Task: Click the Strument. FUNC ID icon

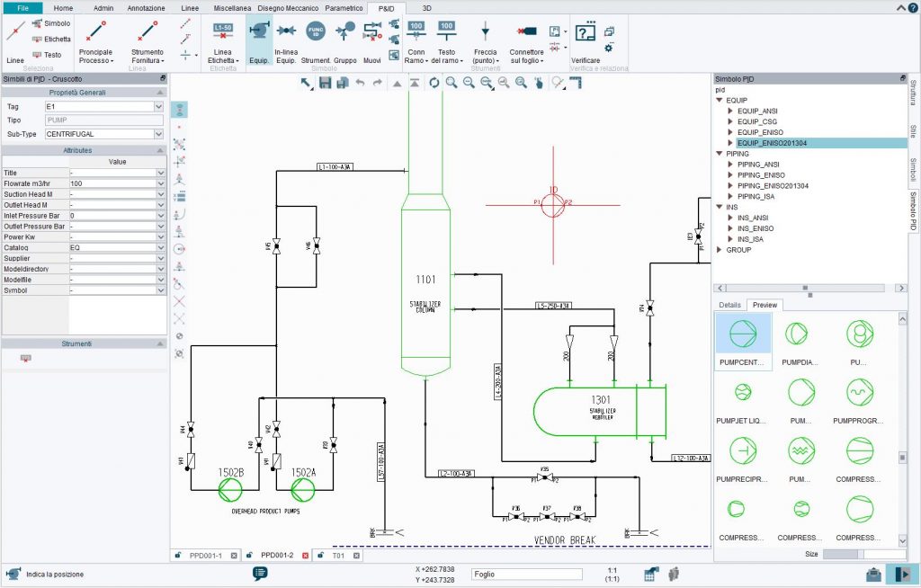Action: tap(316, 33)
